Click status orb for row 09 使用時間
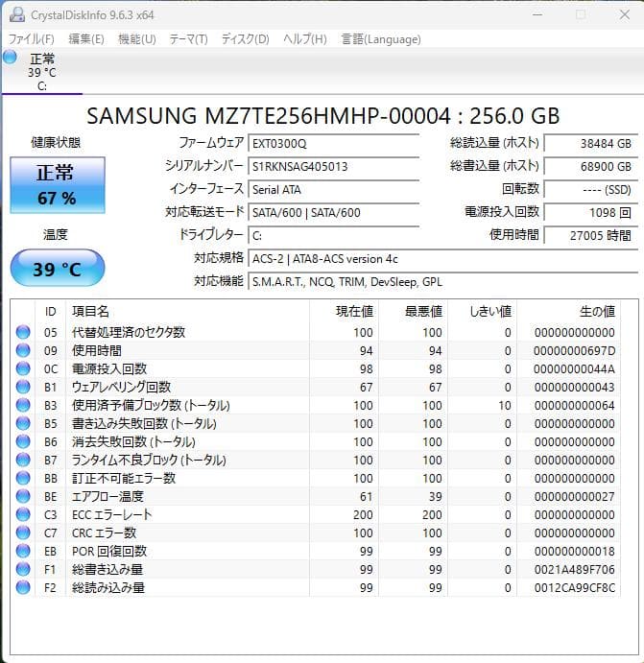Viewport: 644px width, 663px height. [23, 350]
